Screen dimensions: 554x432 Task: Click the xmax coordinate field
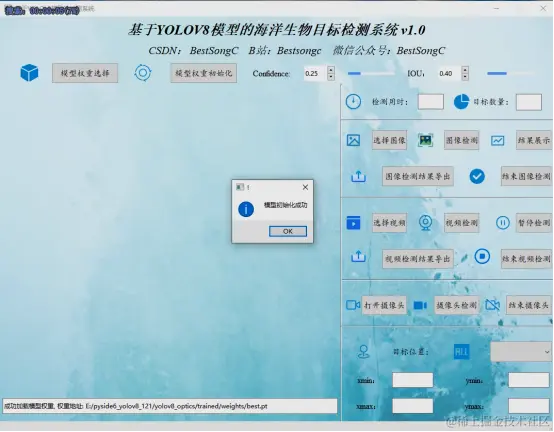[x=413, y=406]
